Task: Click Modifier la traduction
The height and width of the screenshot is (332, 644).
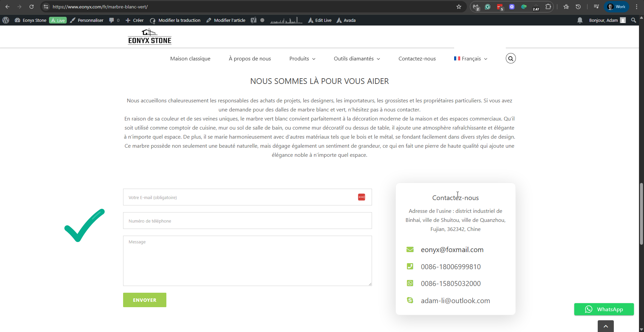Action: (x=175, y=20)
